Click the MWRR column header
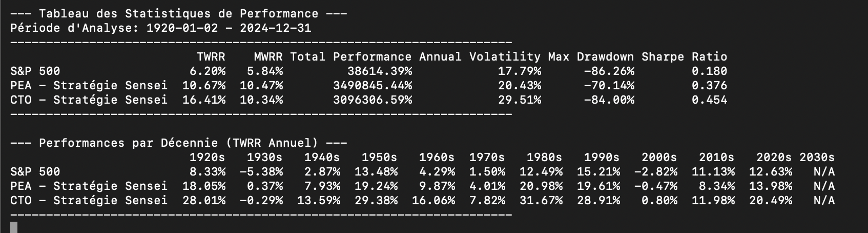The width and height of the screenshot is (868, 233). (x=268, y=56)
